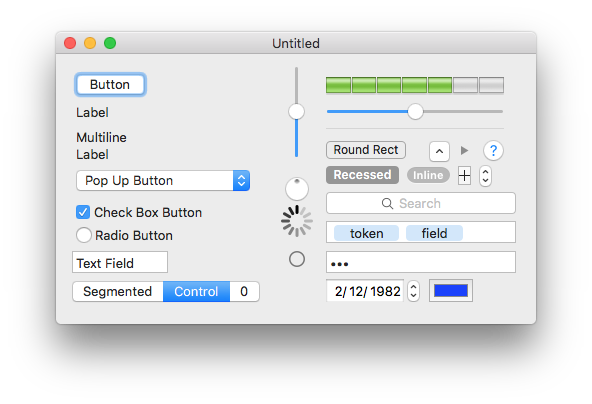The height and width of the screenshot is (404, 592).
Task: Select the Segmented segment
Action: pyautogui.click(x=118, y=291)
